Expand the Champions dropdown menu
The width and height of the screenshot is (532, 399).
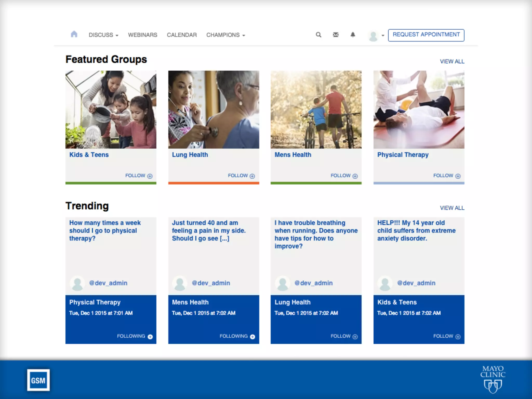pyautogui.click(x=225, y=35)
